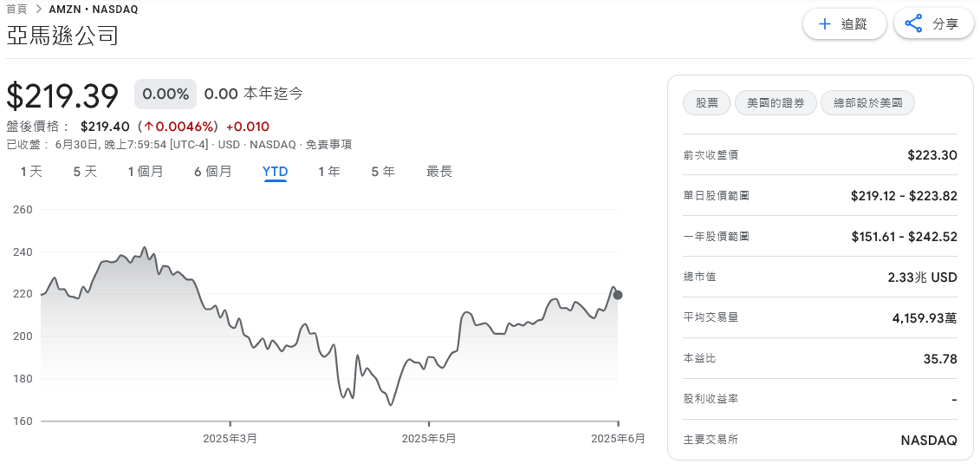
Task: Click the after-hours price $219.40
Action: [105, 127]
